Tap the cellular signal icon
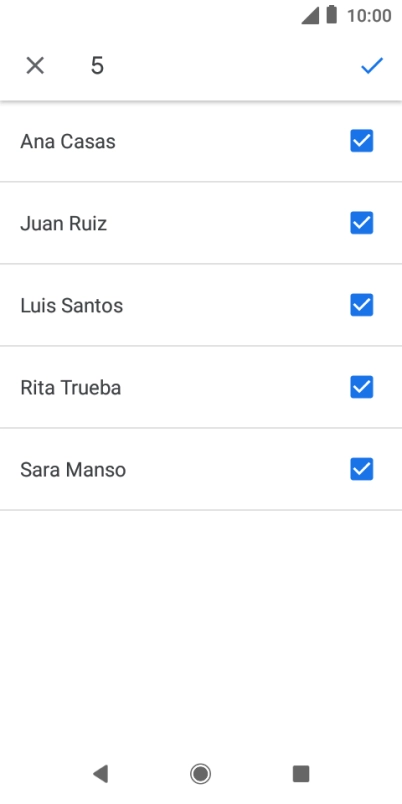Viewport: 402px width, 804px height. pos(310,15)
